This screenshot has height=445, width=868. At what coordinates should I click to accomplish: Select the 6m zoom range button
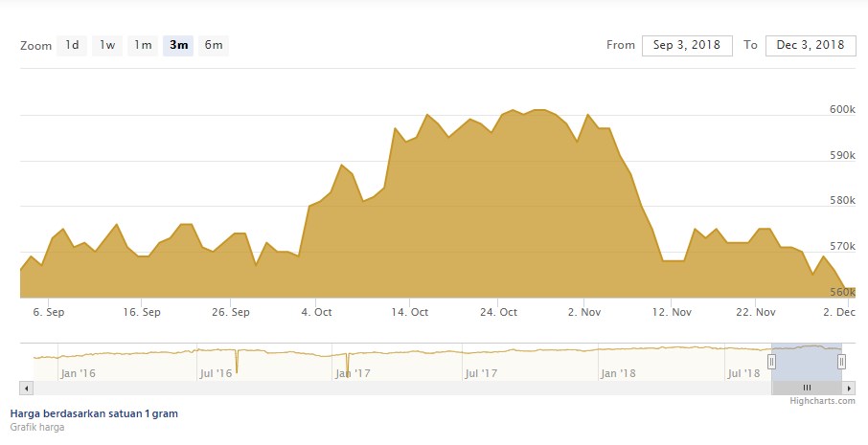click(214, 45)
